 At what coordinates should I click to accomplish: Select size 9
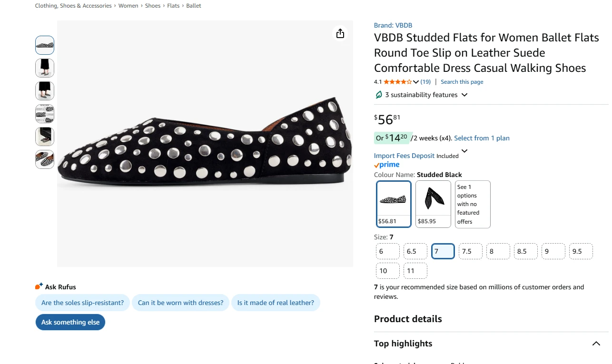click(553, 251)
